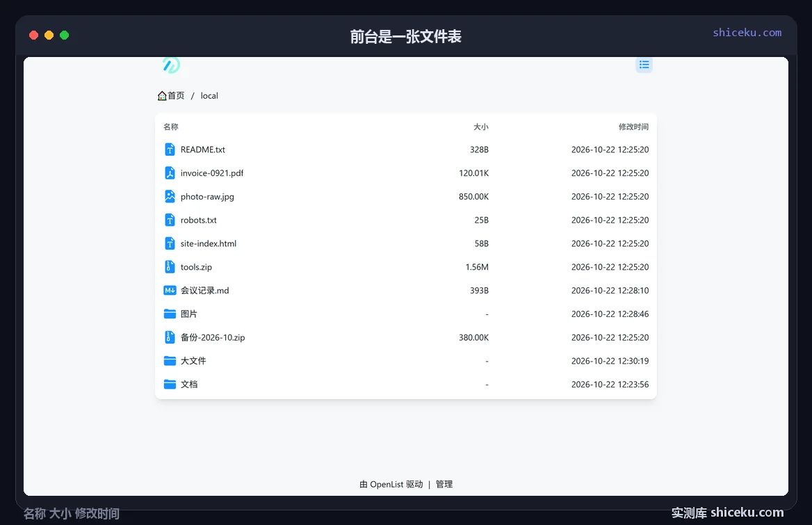Open the 图片 folder name
Screen dimensions: 812x525
coord(188,314)
